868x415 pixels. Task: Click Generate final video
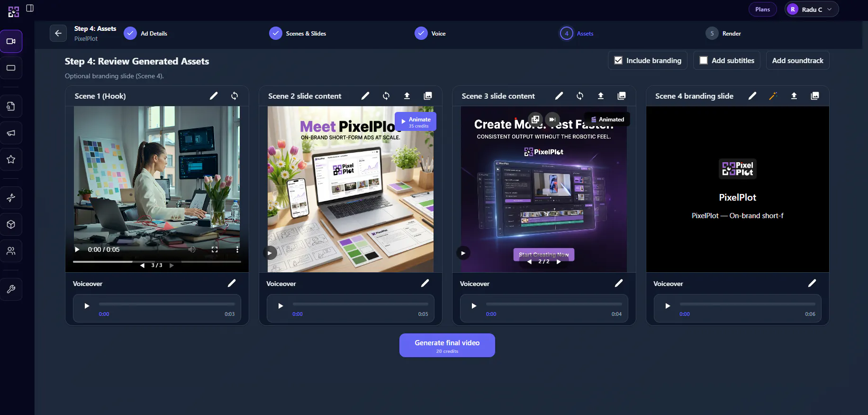pos(447,345)
